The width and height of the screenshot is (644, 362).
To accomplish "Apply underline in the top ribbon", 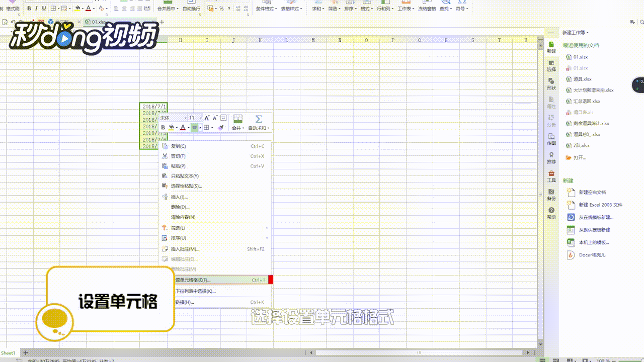I will click(44, 9).
